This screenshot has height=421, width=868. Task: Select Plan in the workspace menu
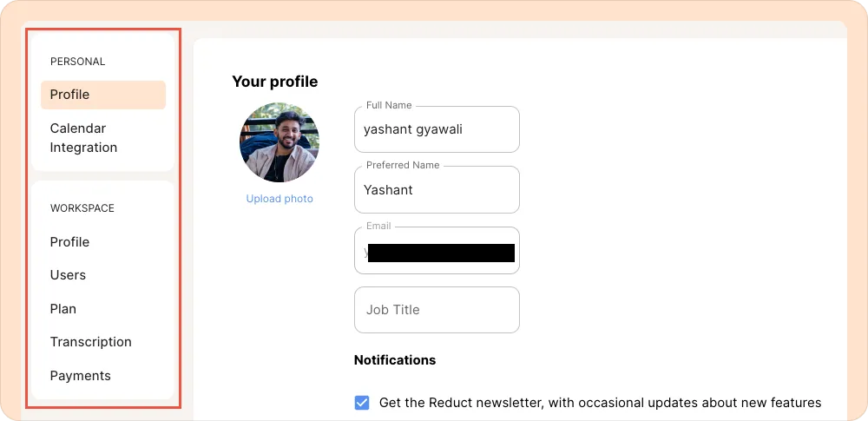click(x=63, y=309)
